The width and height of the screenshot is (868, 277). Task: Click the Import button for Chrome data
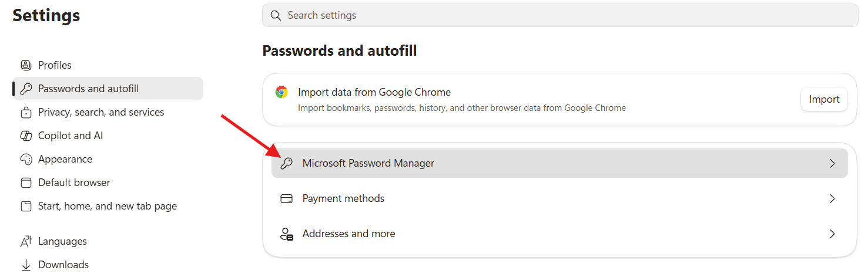click(824, 99)
